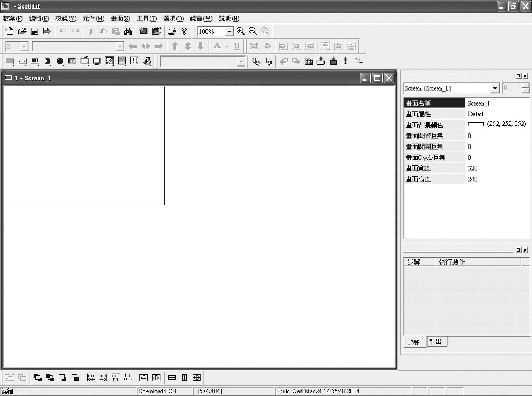Open help with the question mark icon

click(184, 31)
